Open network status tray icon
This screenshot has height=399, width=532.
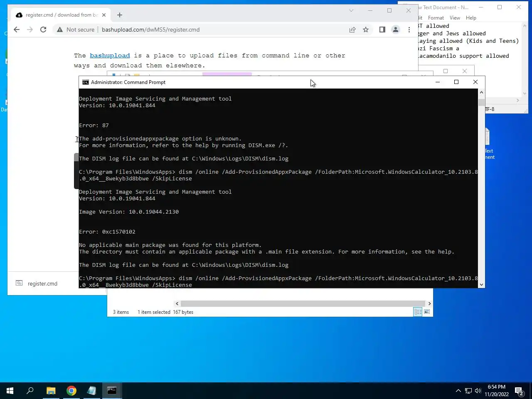click(468, 391)
